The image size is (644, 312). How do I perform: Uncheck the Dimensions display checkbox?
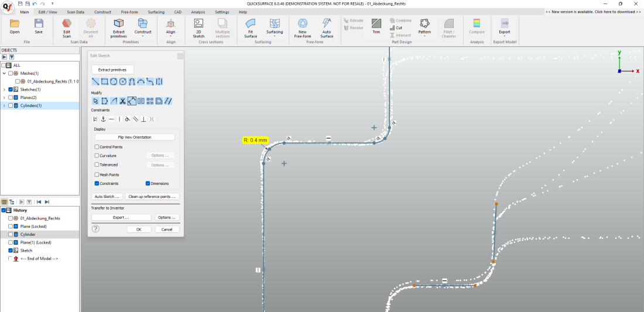click(x=148, y=183)
